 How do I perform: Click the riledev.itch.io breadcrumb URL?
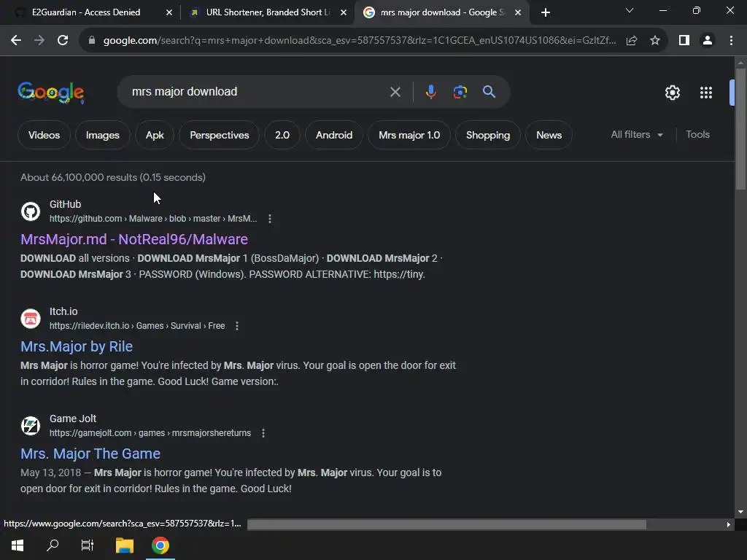coord(137,326)
